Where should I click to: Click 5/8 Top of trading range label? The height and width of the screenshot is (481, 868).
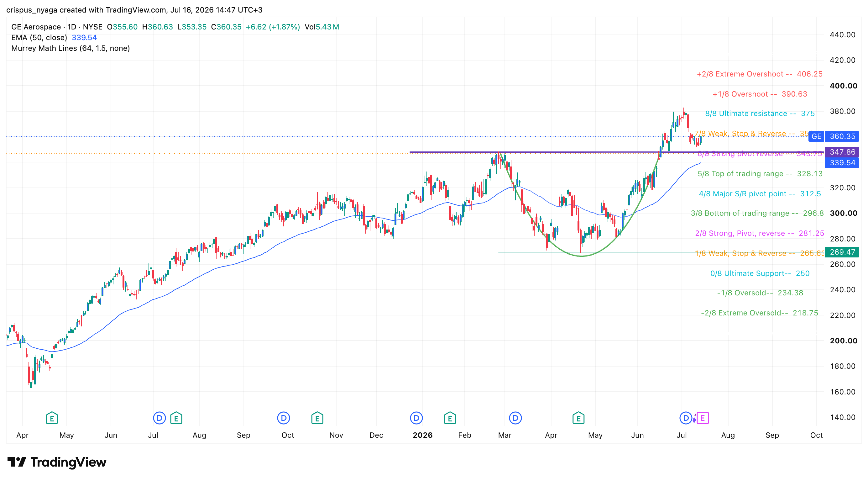pyautogui.click(x=760, y=174)
